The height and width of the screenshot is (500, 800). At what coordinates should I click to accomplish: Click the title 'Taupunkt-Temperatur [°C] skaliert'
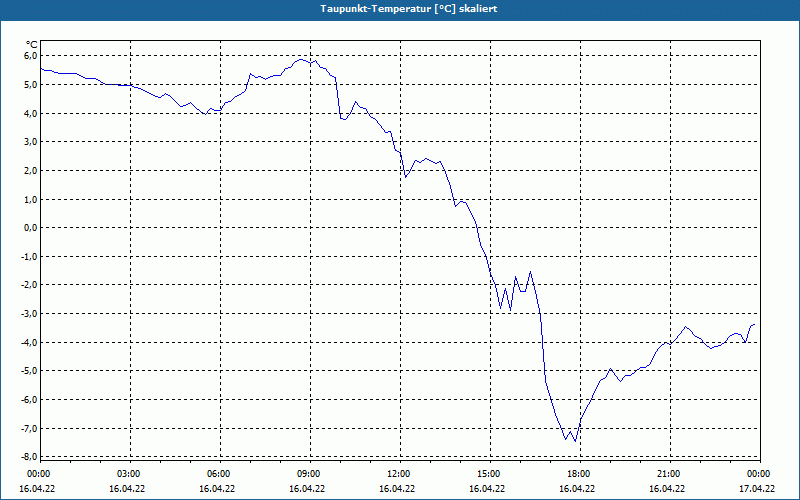pos(409,9)
